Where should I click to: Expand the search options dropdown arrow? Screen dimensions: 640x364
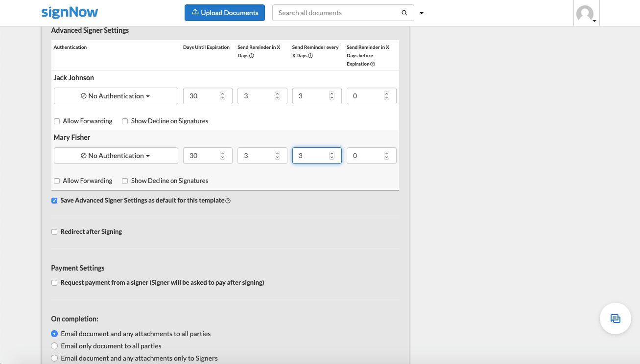point(422,13)
